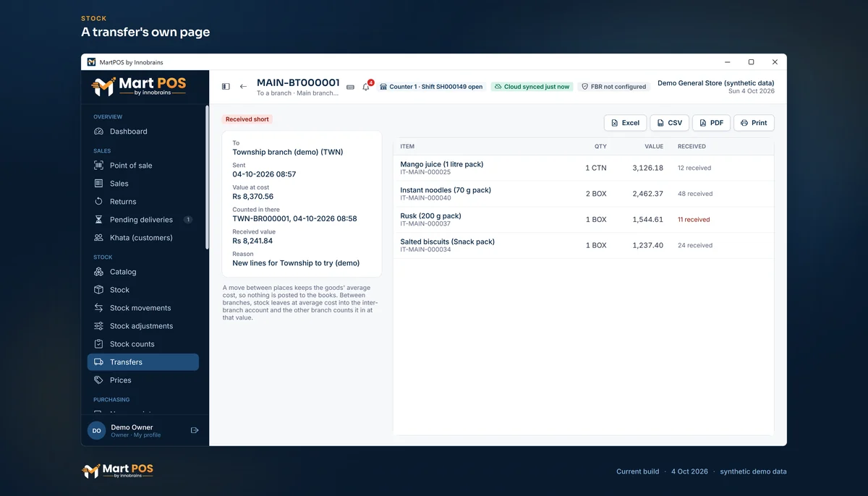Print the transfer

[x=754, y=123]
